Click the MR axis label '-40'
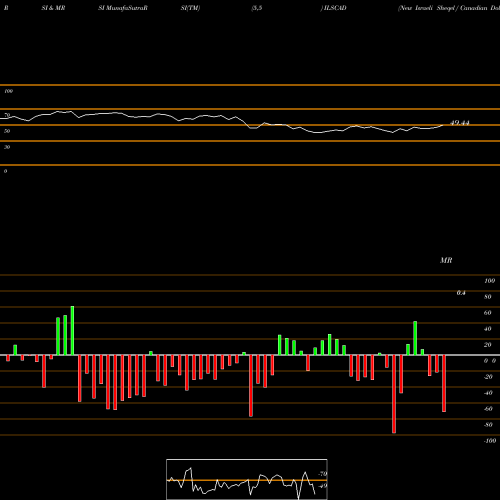500x500 pixels. 488,393
